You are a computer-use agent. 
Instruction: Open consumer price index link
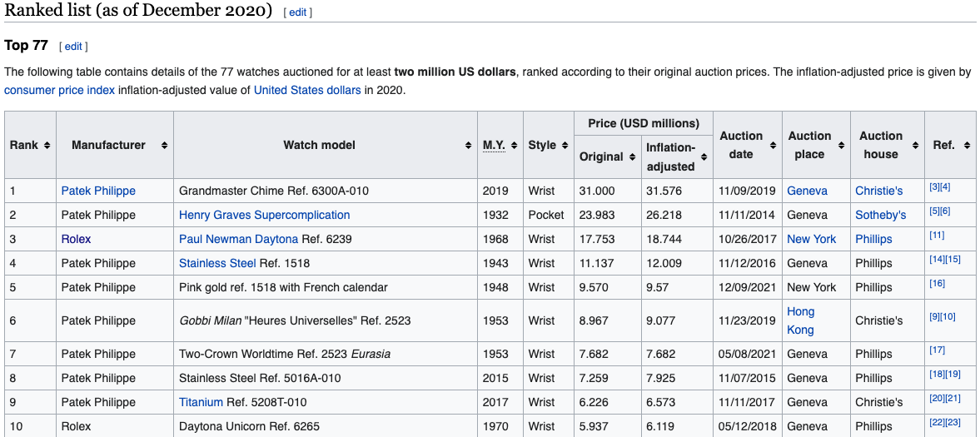59,90
